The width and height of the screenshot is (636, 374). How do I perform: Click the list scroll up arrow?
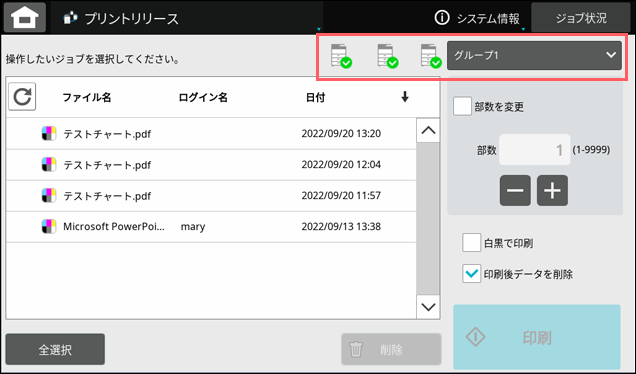click(x=428, y=131)
